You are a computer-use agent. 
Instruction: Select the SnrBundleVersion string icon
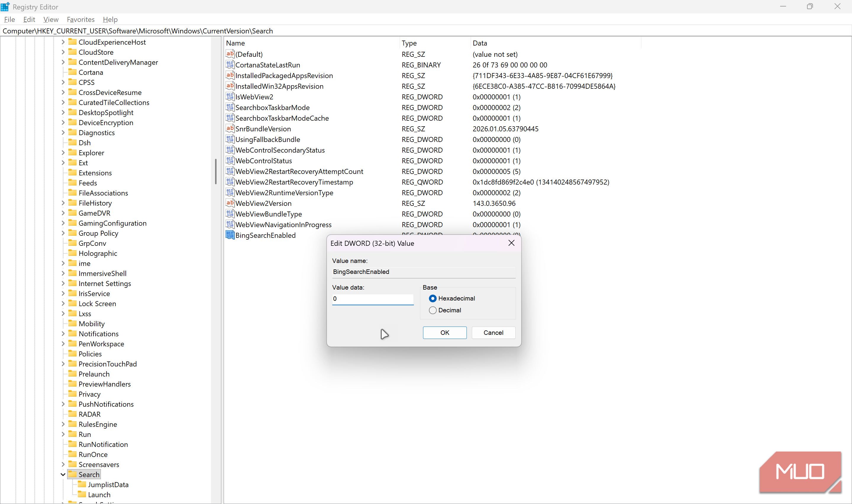point(230,129)
